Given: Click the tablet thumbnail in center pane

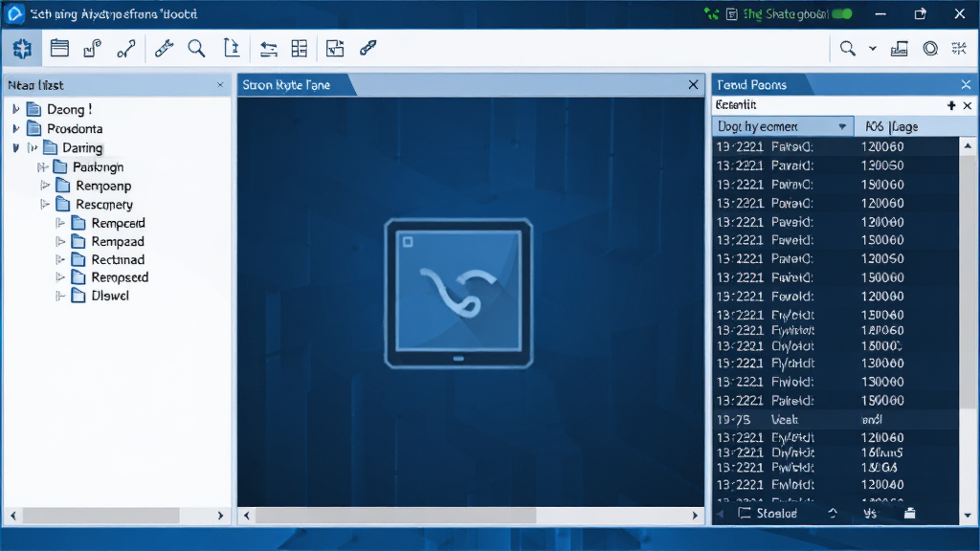Looking at the screenshot, I should tap(458, 293).
